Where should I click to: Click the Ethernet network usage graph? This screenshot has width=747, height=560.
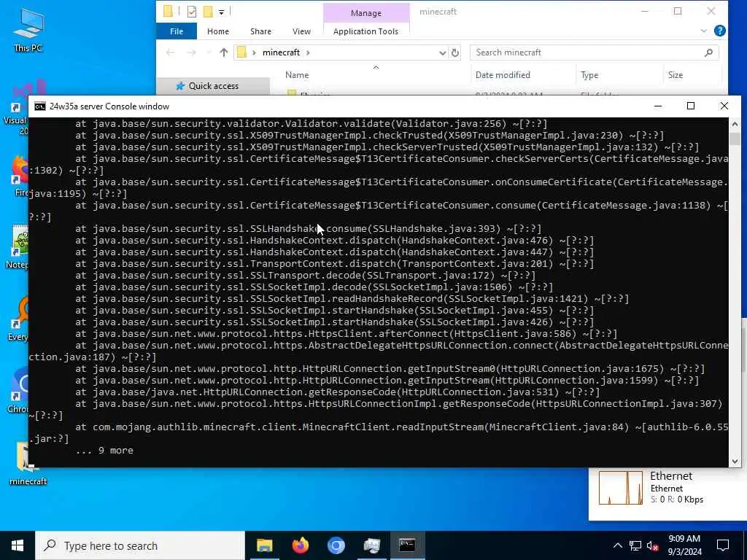coord(620,488)
